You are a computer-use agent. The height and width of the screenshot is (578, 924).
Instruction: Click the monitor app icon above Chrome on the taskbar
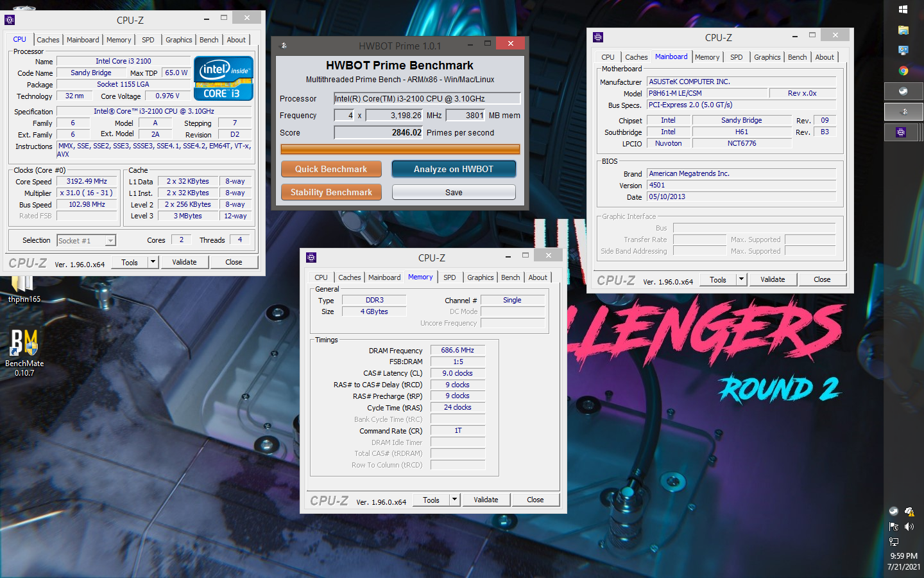tap(903, 50)
